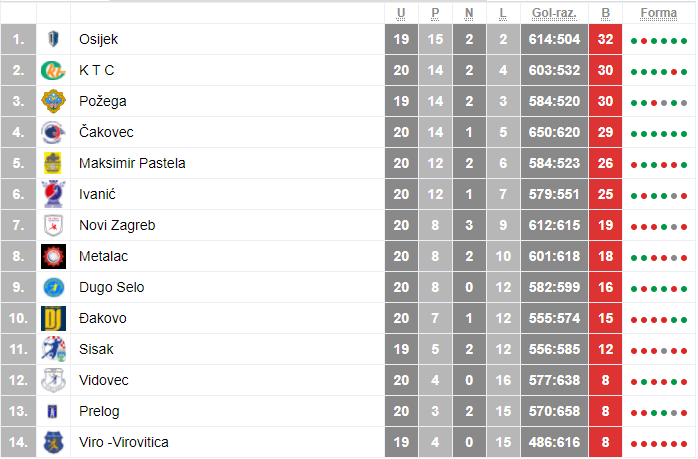
Task: Sort by the Gol-raz. column header
Action: coord(553,12)
